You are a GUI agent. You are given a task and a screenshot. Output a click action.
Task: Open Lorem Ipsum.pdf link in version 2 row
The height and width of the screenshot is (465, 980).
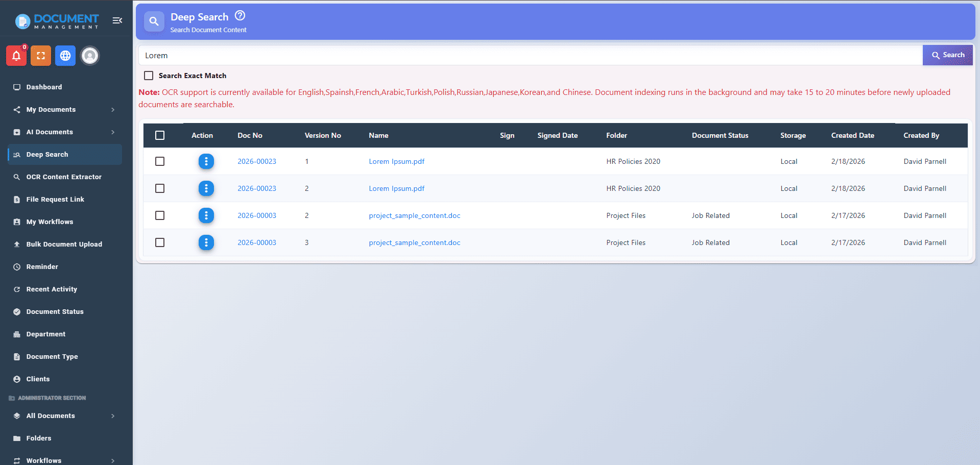[397, 188]
